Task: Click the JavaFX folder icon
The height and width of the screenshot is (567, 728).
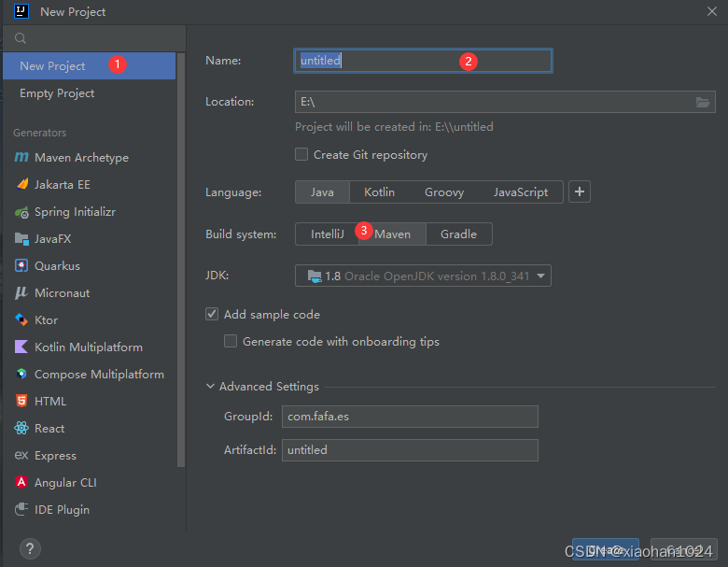Action: (21, 239)
